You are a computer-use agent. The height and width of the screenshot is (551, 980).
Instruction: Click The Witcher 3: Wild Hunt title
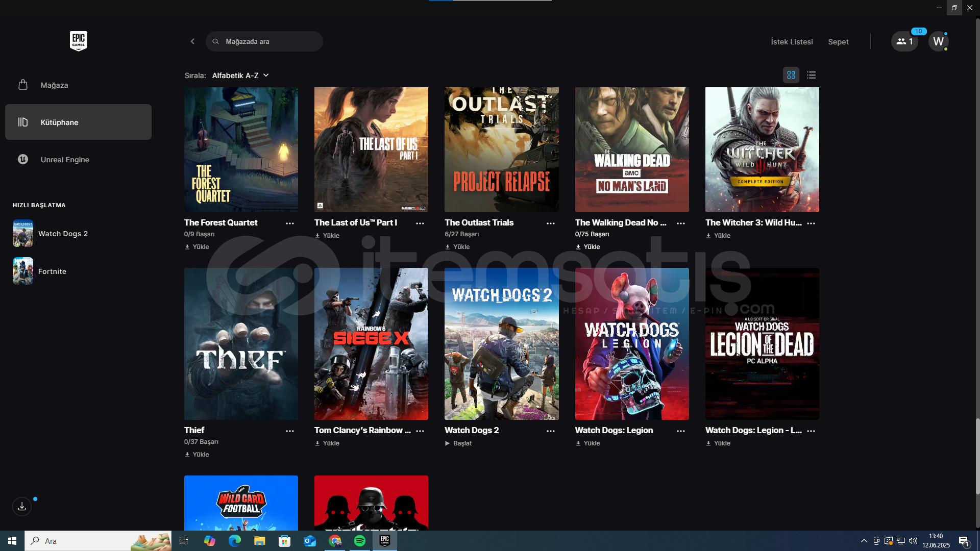click(753, 222)
